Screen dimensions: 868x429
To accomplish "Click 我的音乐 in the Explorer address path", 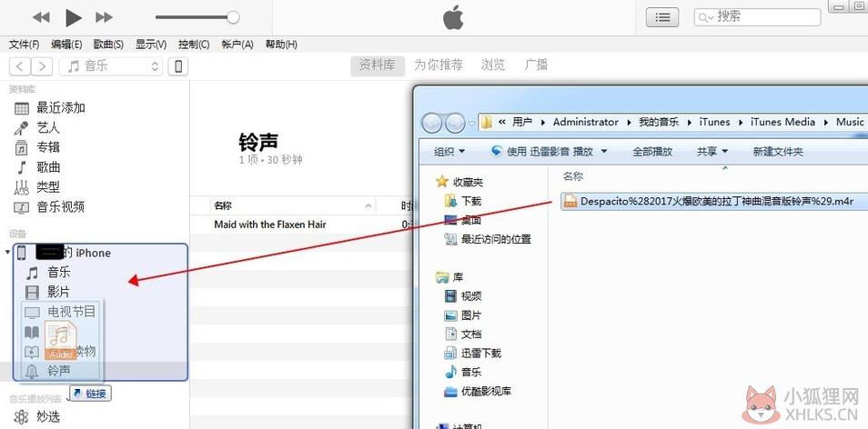I will [x=659, y=122].
